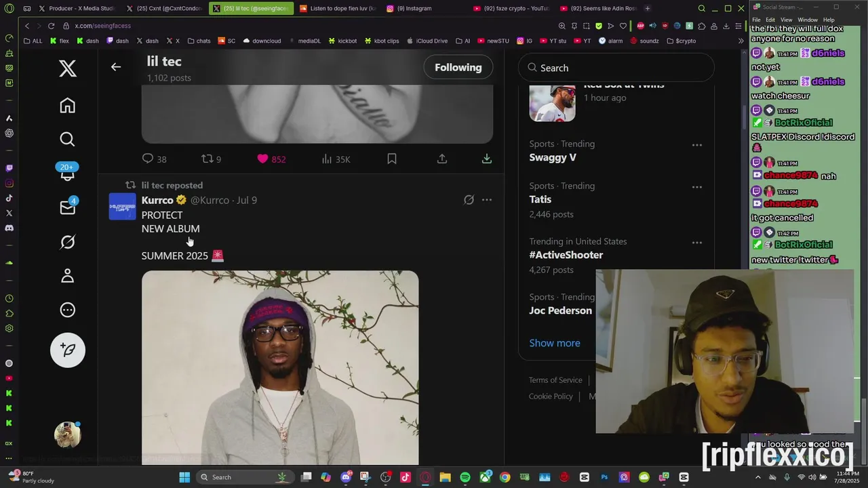
Task: Open the Swaggy V trending topic
Action: pos(553,157)
